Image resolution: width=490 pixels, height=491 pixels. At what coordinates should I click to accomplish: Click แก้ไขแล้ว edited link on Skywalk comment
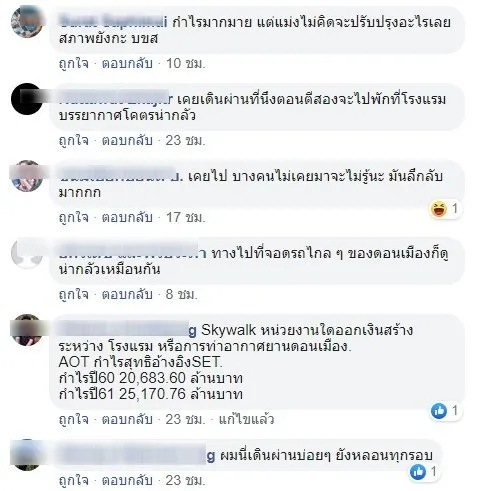pyautogui.click(x=246, y=419)
